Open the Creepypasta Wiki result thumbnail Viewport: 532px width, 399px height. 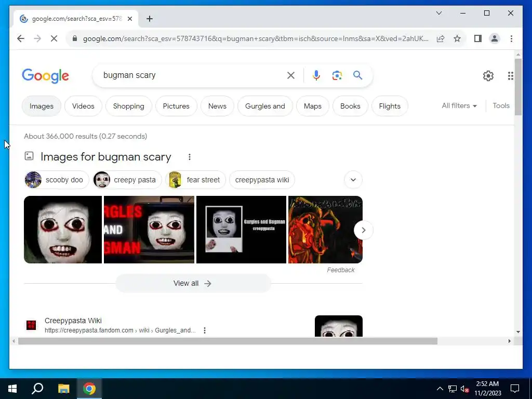coord(339,326)
